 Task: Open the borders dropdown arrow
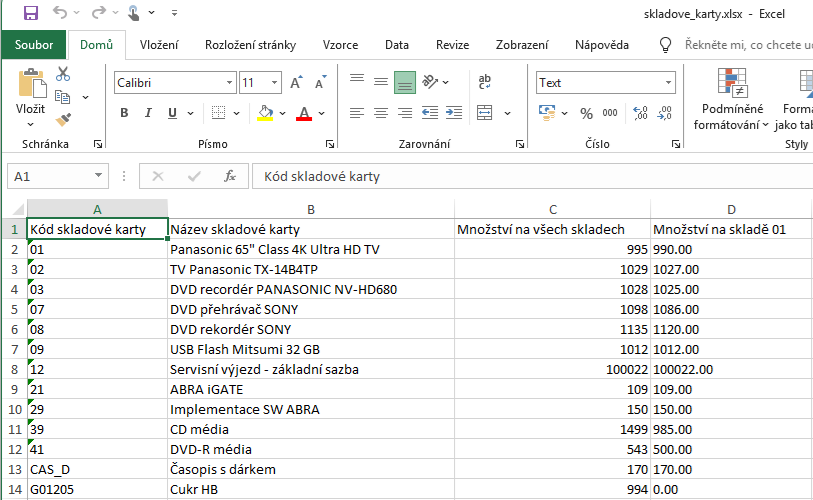(x=236, y=113)
